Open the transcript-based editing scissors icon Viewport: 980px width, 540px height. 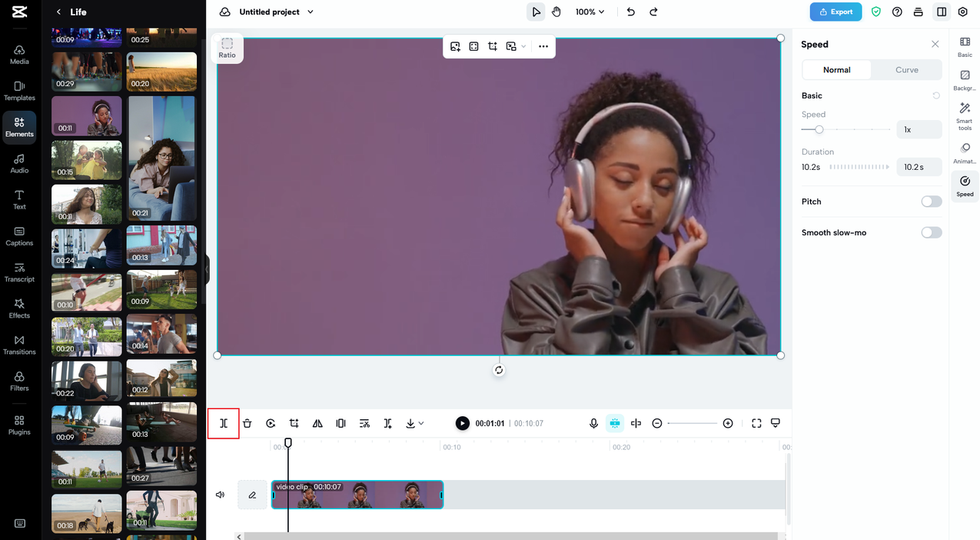pyautogui.click(x=364, y=423)
